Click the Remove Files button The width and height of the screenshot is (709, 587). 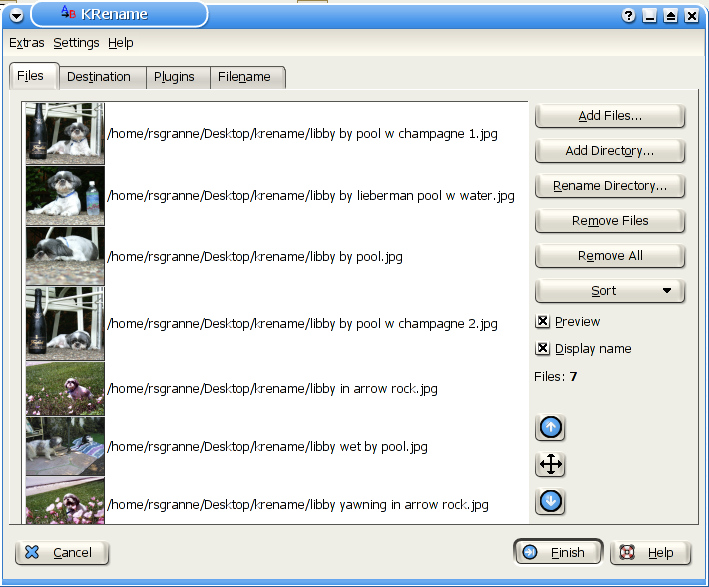pos(610,221)
